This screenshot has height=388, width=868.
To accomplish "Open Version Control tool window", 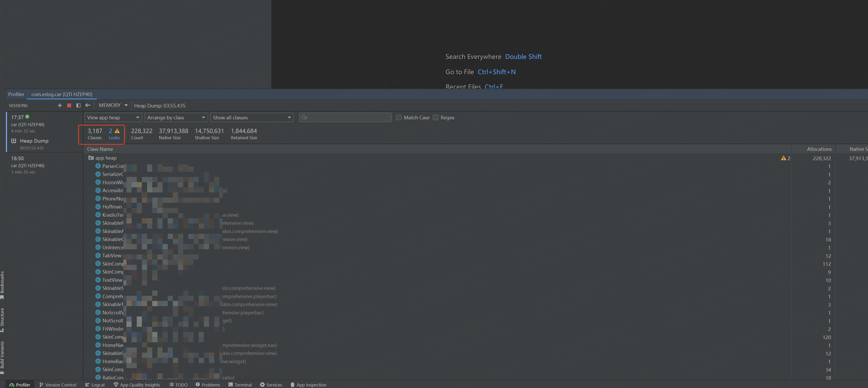I will (58, 385).
